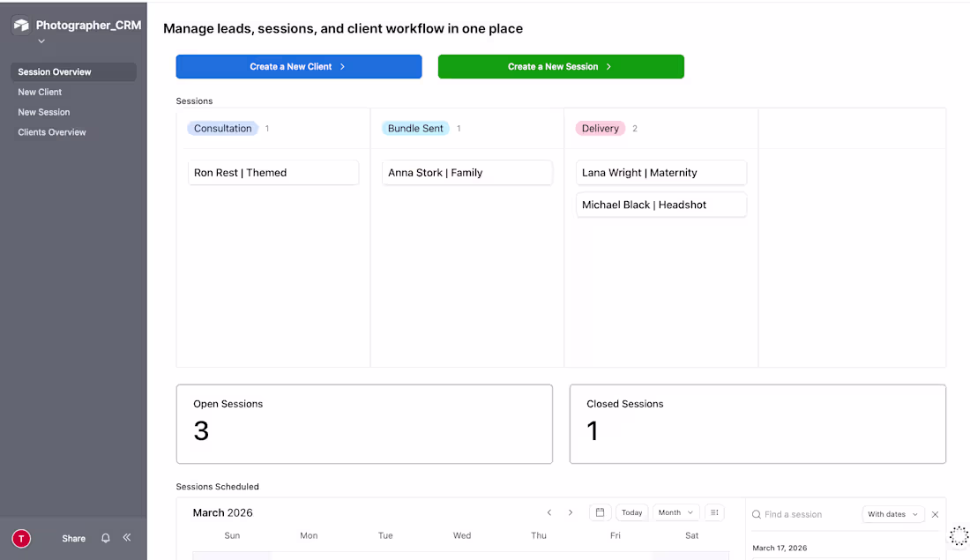Image resolution: width=970 pixels, height=560 pixels.
Task: Go to previous month with the left arrow
Action: coord(548,512)
